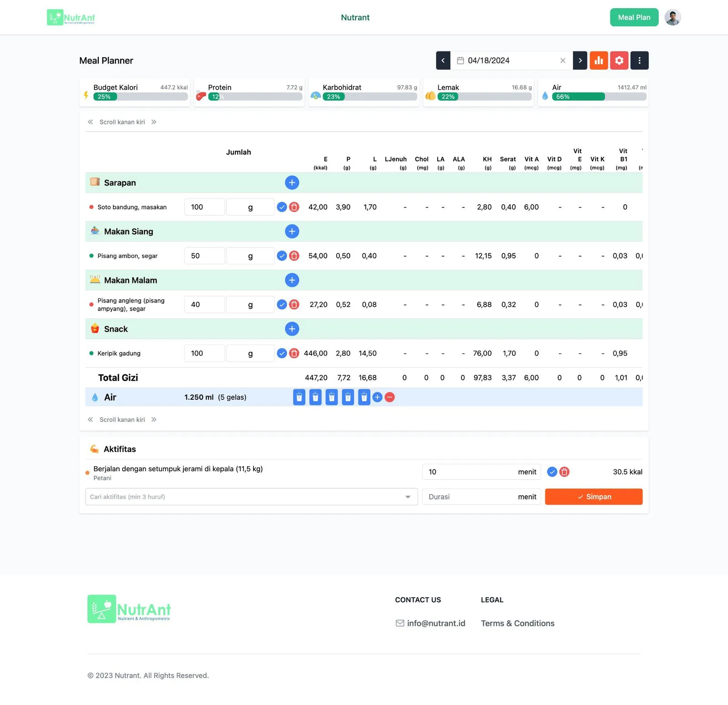This screenshot has width=728, height=705.
Task: Open the orange chart statistics button
Action: 599,60
